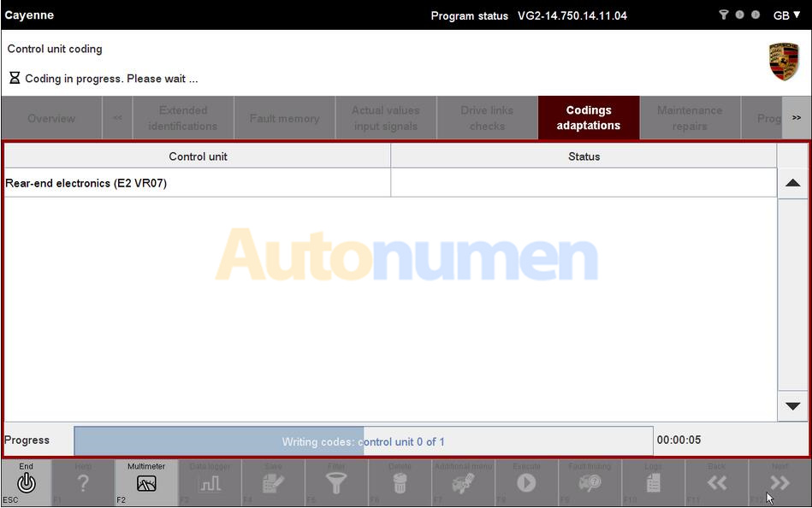Open the GB language dropdown
The height and width of the screenshot is (508, 812).
pyautogui.click(x=786, y=15)
